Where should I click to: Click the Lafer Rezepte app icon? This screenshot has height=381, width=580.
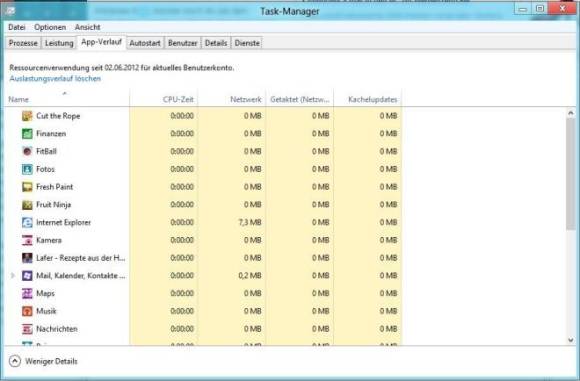[x=27, y=258]
